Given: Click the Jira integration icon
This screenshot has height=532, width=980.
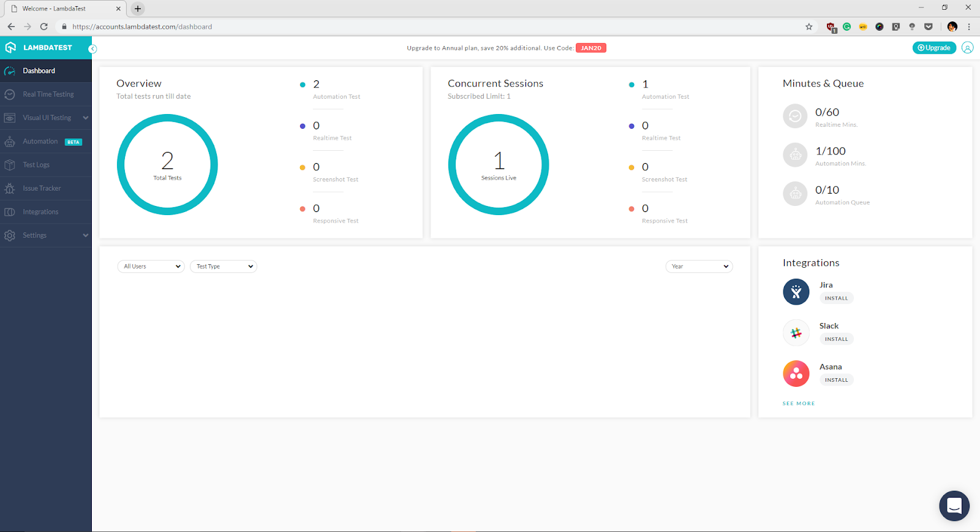Looking at the screenshot, I should [x=796, y=292].
